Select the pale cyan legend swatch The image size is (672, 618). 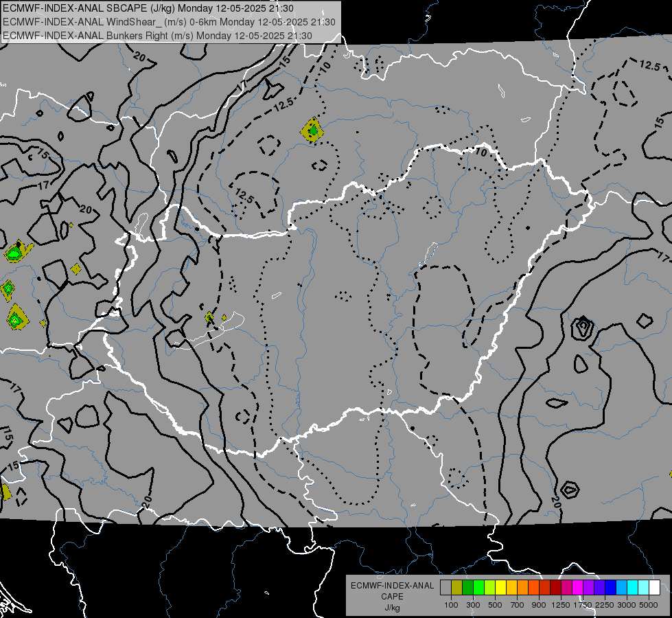[x=644, y=588]
